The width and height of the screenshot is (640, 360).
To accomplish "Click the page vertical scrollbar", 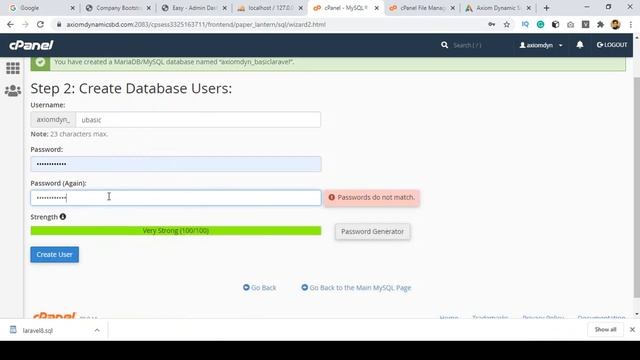I will click(637, 188).
